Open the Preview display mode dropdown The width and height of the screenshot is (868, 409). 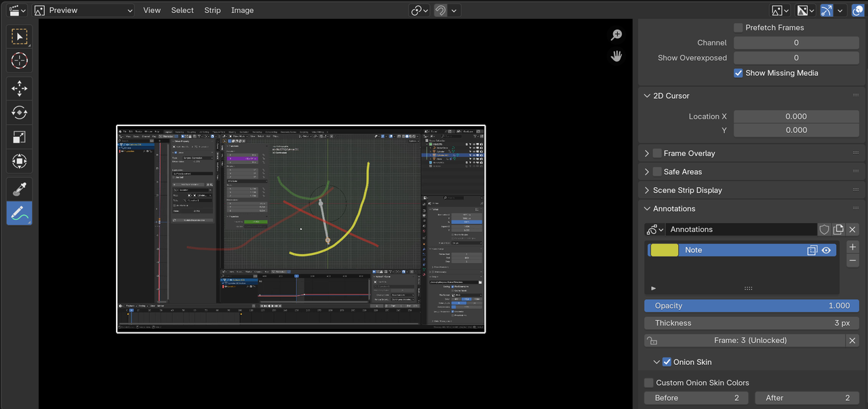click(x=83, y=10)
